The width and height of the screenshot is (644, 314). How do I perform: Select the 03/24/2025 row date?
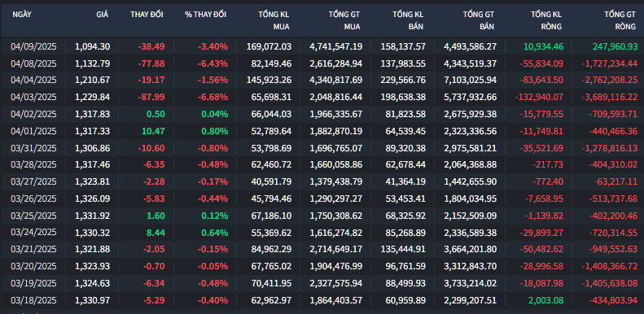(x=33, y=233)
